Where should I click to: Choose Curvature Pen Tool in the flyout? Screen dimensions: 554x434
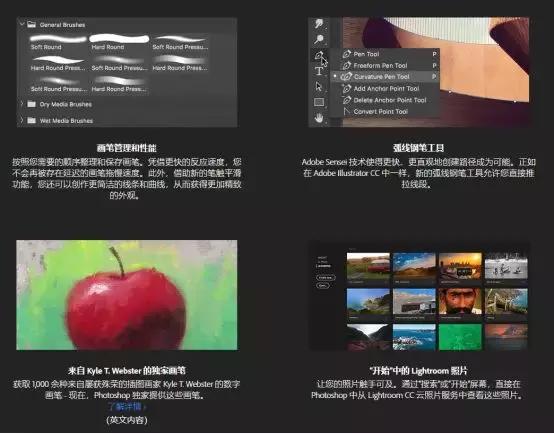(385, 77)
